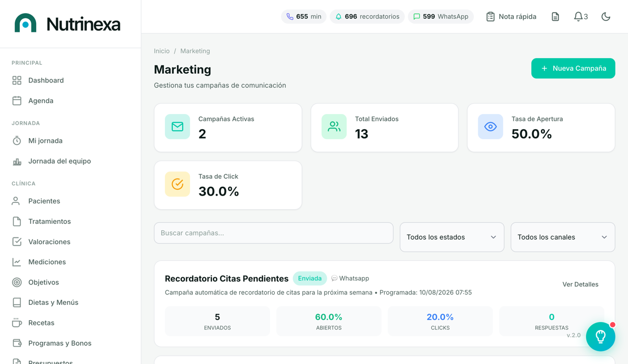Click the 655 min phone badge

(x=304, y=17)
